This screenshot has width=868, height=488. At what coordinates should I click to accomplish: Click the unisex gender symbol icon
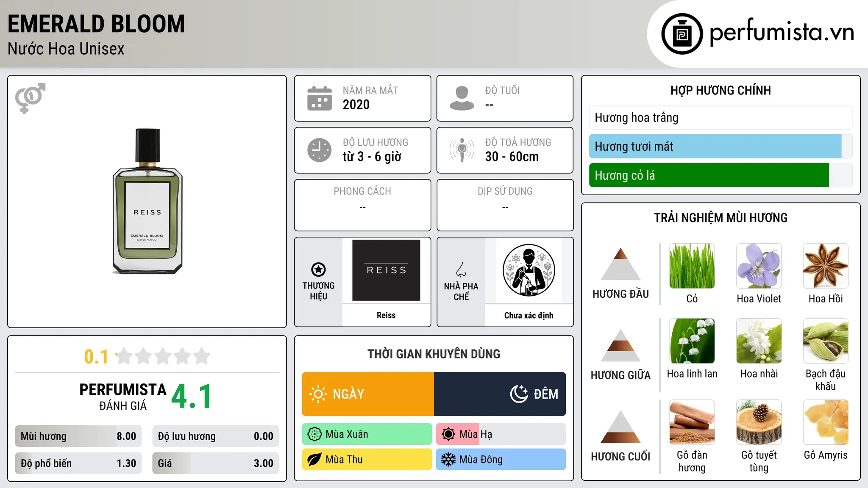30,98
